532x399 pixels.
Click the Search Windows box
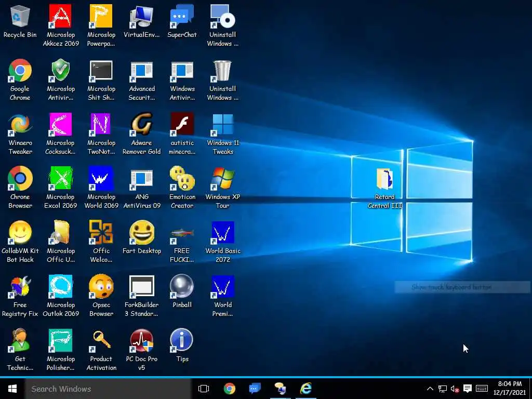(108, 389)
